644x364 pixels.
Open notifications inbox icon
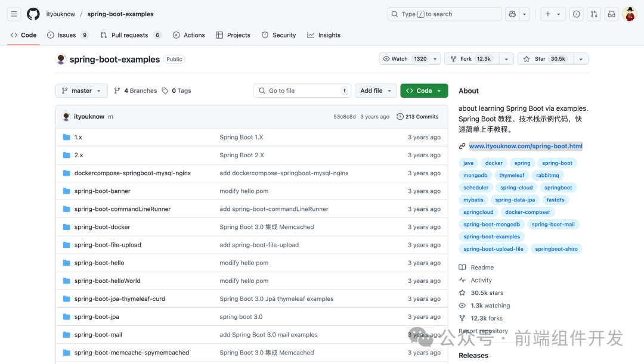tap(612, 14)
